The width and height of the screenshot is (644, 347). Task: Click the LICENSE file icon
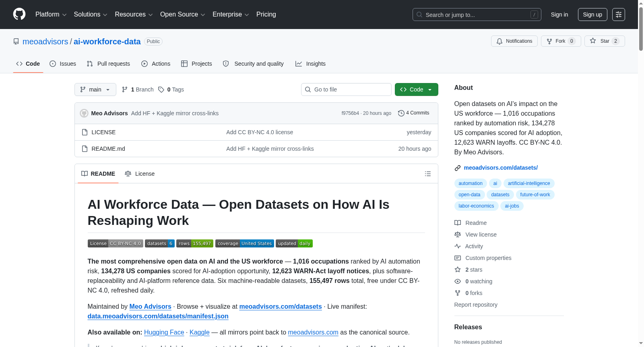pos(85,132)
